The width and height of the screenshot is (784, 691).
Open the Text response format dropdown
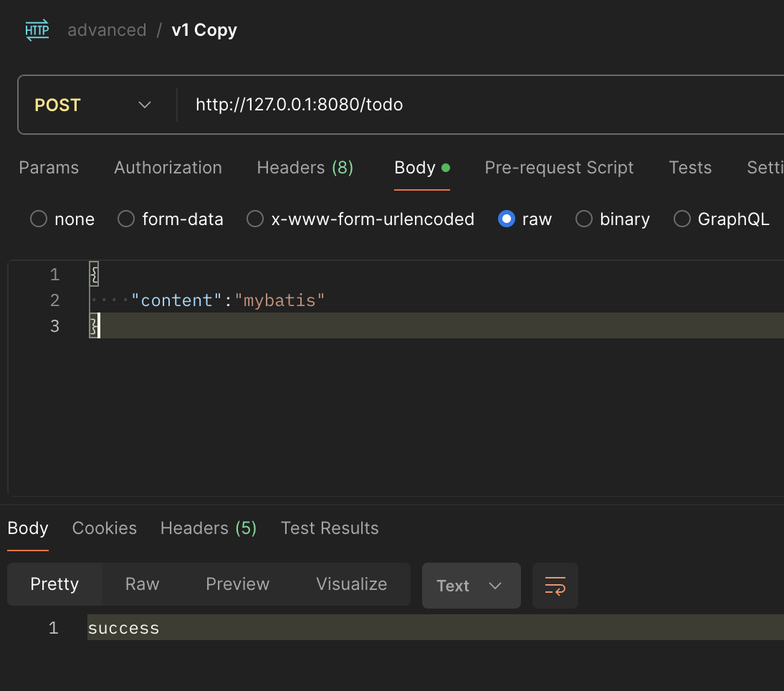(x=471, y=586)
